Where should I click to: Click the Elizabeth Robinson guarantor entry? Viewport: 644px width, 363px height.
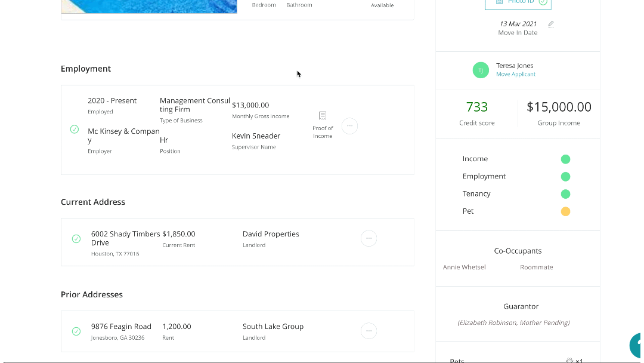513,322
